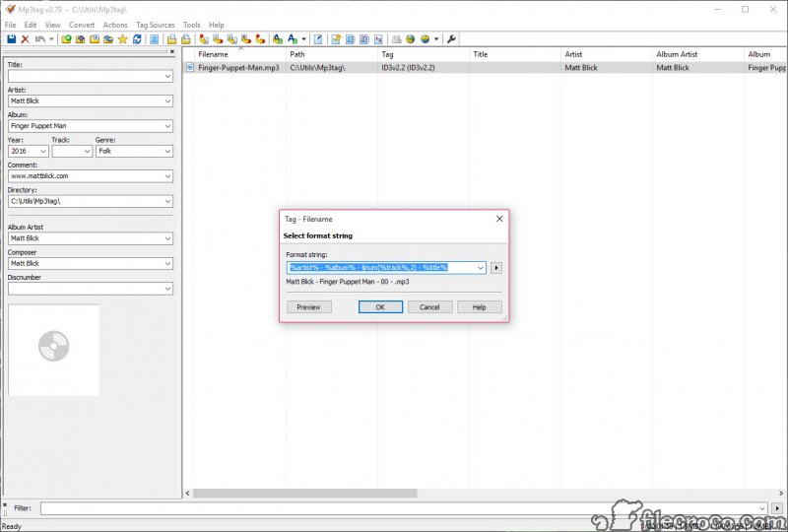Click the red X Remove tag icon
Screen dimensions: 788x532
(25, 39)
